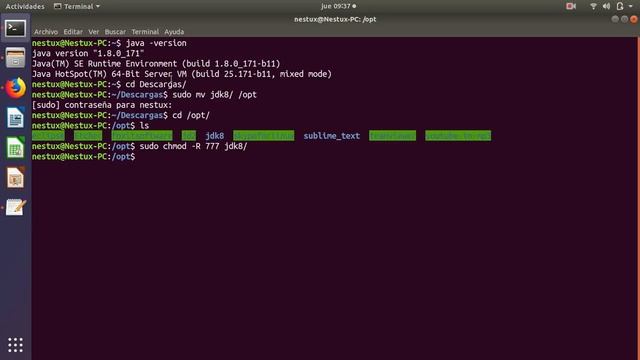Image resolution: width=640 pixels, height=360 pixels.
Task: Open LibreOffice Calc from the dock
Action: click(16, 148)
